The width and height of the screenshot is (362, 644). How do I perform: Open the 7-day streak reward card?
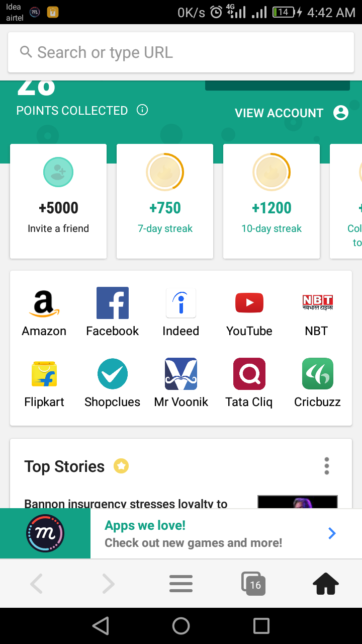coord(165,201)
